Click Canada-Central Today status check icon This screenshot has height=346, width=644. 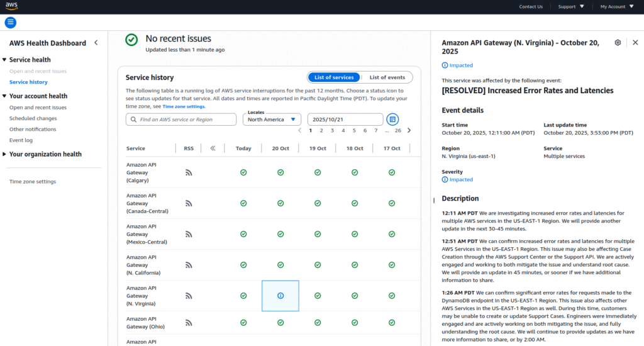point(243,203)
